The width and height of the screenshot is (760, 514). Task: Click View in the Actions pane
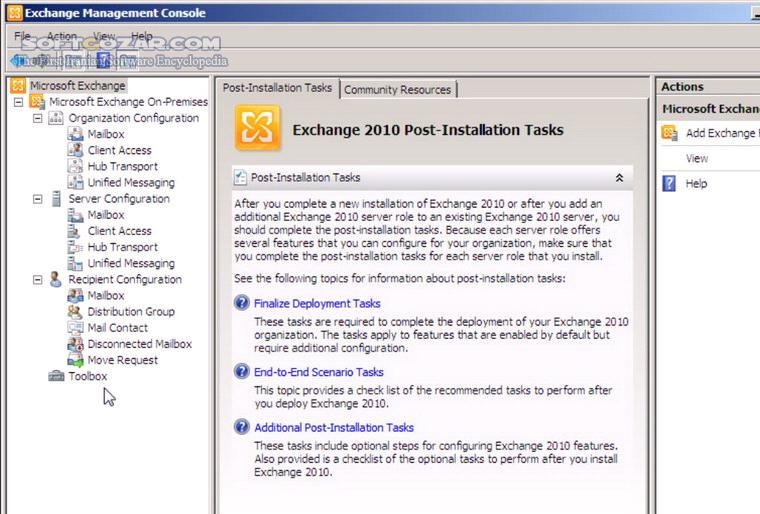(x=697, y=159)
